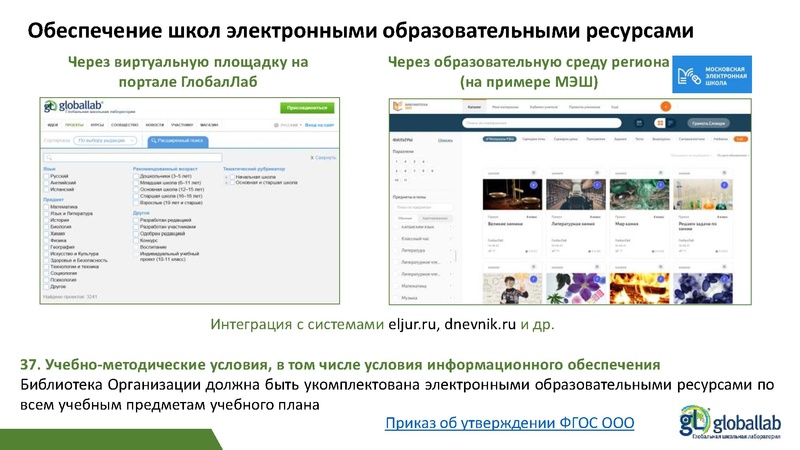Bookmark the Великие химики card
Screen dimensions: 800x450
point(534,173)
